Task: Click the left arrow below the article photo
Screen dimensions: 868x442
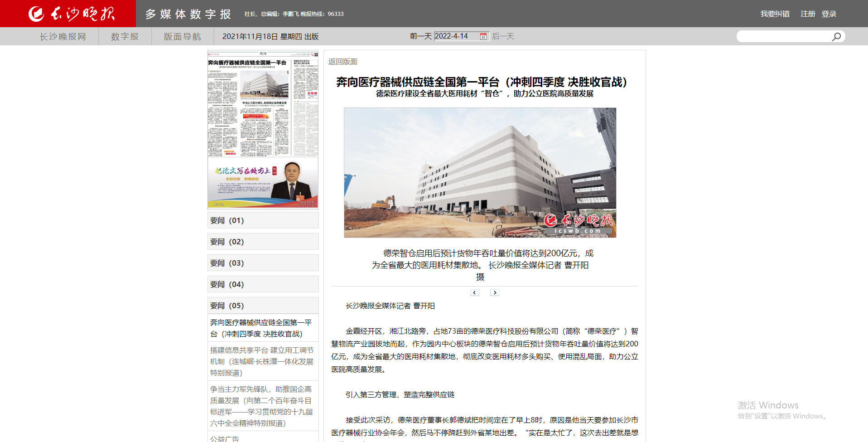Action: [x=474, y=292]
